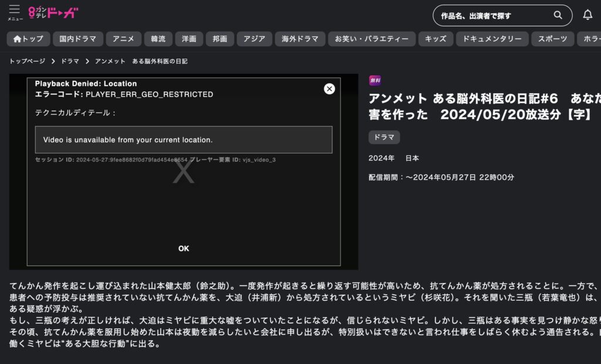Select the 韓流 category
Viewport: 601px width, 364px height.
[x=158, y=39]
